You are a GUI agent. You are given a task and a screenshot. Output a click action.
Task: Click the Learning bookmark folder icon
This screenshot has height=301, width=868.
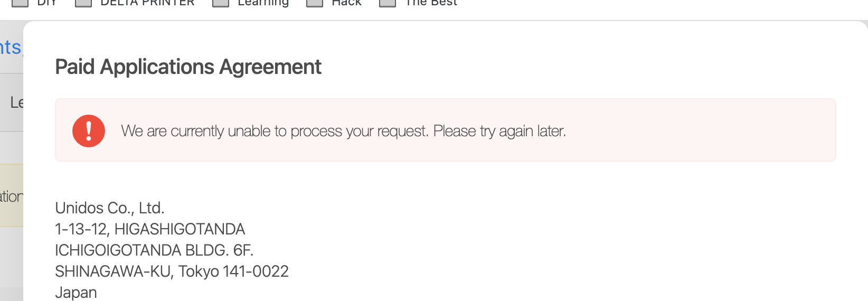point(221,3)
